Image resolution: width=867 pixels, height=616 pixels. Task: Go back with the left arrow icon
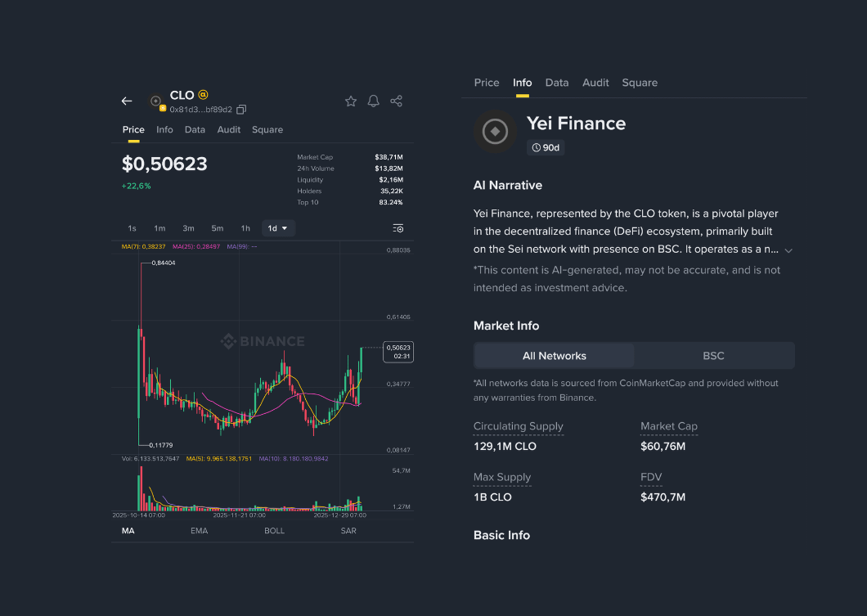[x=127, y=101]
